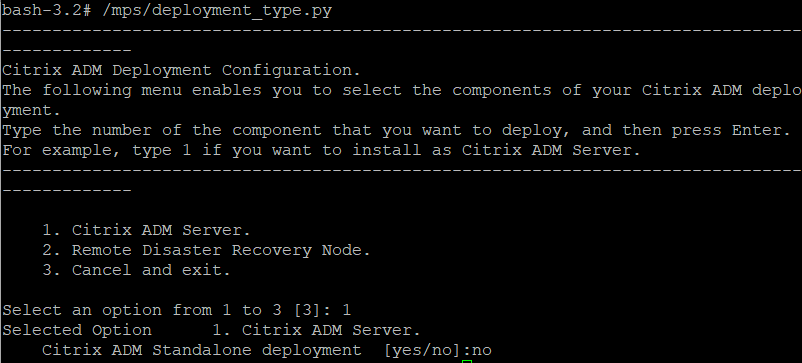Click the 'Selected Option' confirmation line
This screenshot has width=802, height=363.
(x=211, y=330)
